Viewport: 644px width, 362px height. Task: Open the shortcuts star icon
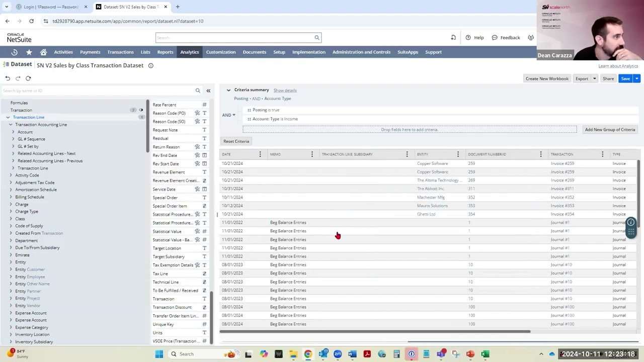pyautogui.click(x=29, y=52)
